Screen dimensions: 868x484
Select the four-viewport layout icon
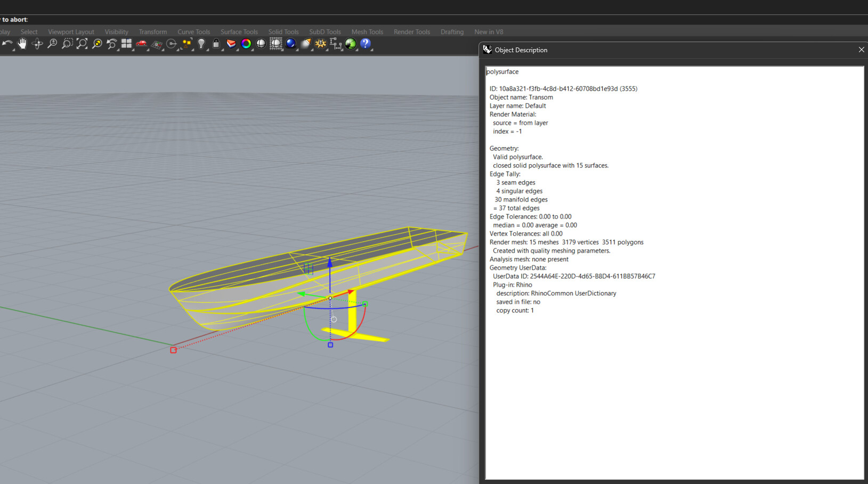126,44
